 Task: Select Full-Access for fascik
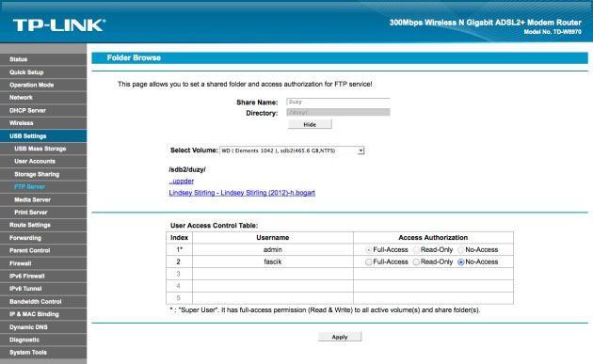coord(368,261)
